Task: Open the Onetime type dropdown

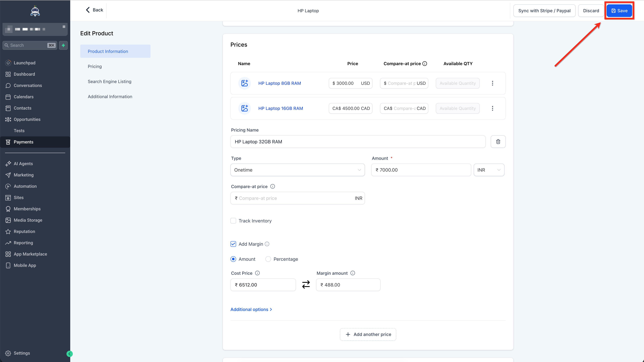Action: click(297, 170)
